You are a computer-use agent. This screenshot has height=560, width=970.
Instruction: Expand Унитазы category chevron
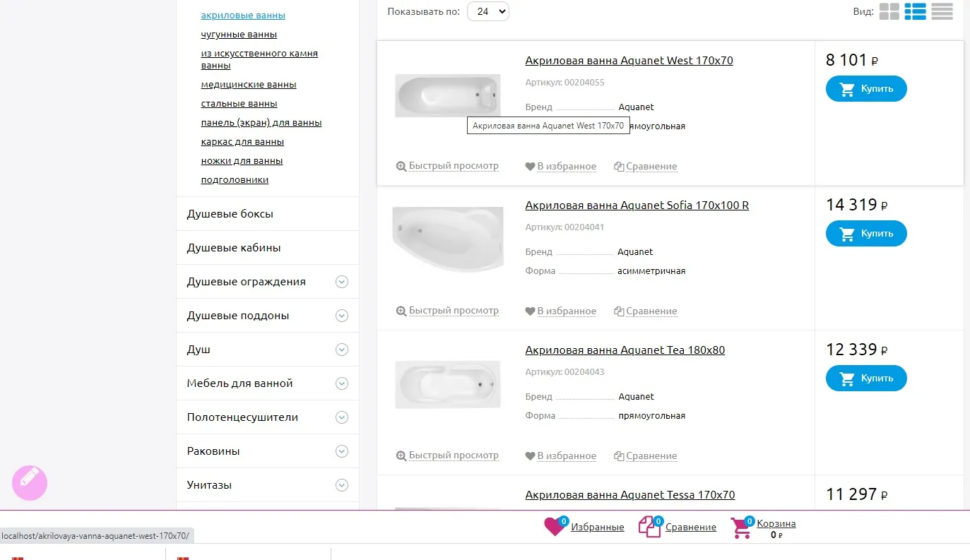click(342, 485)
